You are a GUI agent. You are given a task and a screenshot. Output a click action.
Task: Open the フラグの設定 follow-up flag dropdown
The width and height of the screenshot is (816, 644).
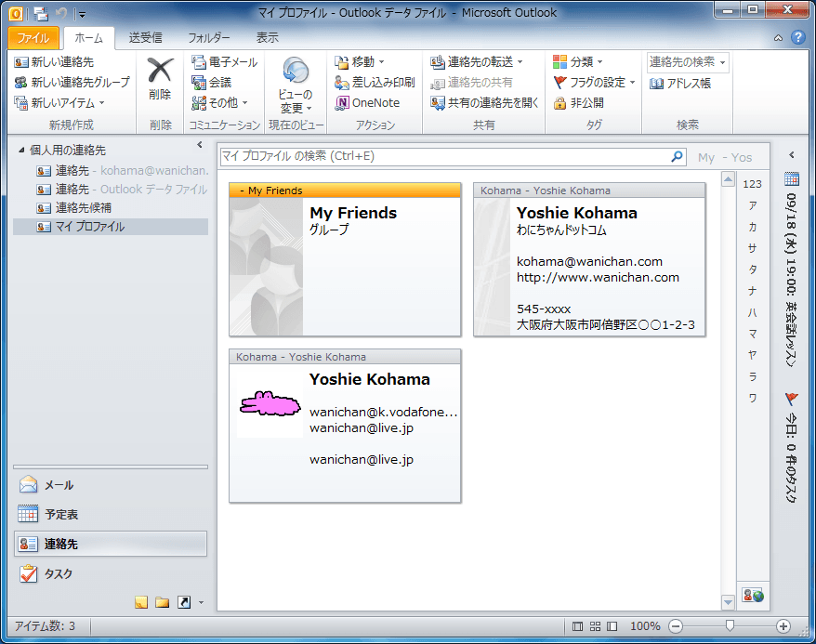coord(594,82)
